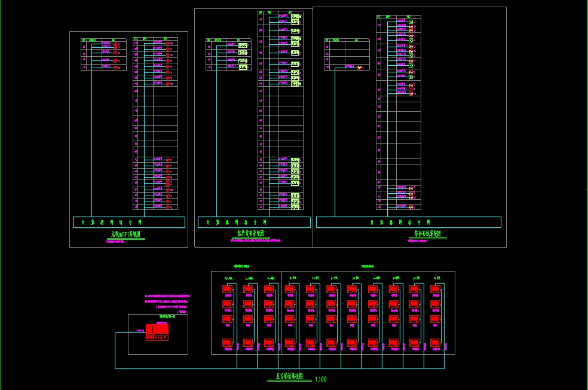588x390 pixels.
Task: Click the left group header above the intercom grid
Action: (x=241, y=266)
